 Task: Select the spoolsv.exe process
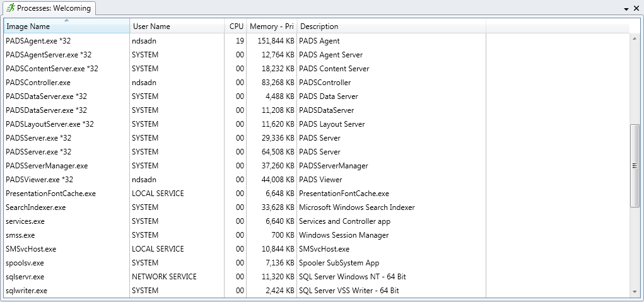tap(25, 263)
